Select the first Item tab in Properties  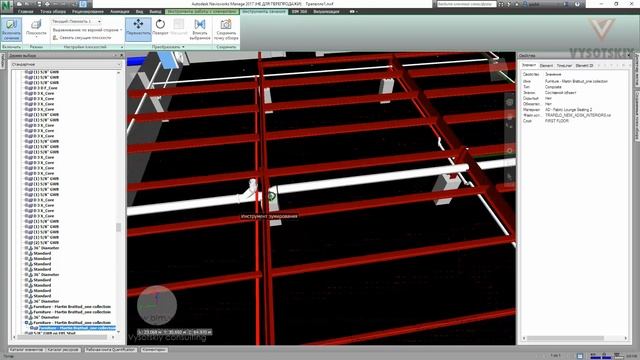point(529,65)
